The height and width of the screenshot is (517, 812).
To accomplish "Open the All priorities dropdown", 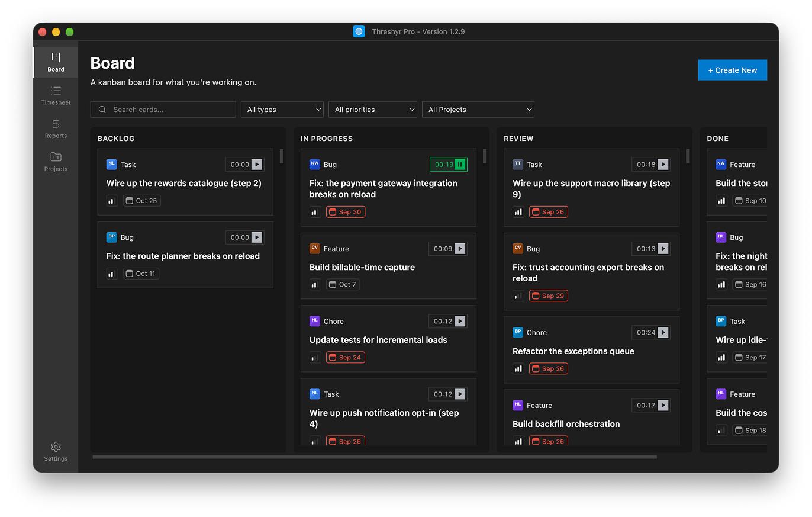I will point(373,110).
